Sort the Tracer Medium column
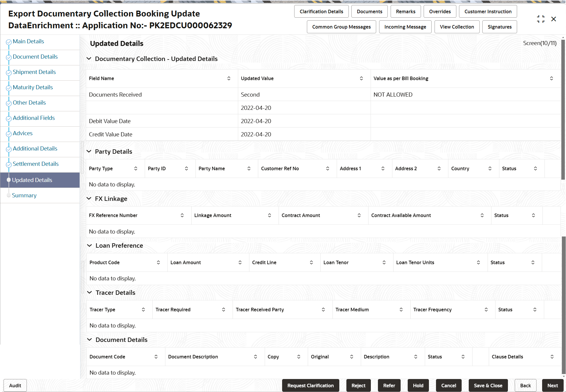This screenshot has width=566, height=392. (x=401, y=310)
